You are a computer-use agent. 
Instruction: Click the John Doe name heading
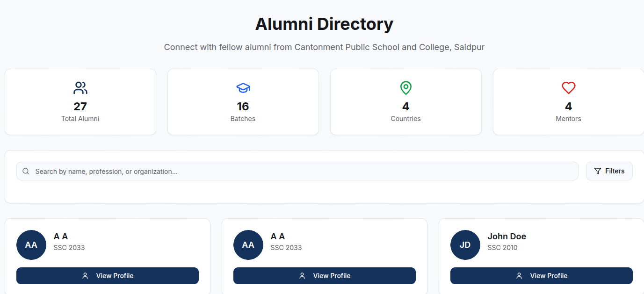tap(507, 237)
